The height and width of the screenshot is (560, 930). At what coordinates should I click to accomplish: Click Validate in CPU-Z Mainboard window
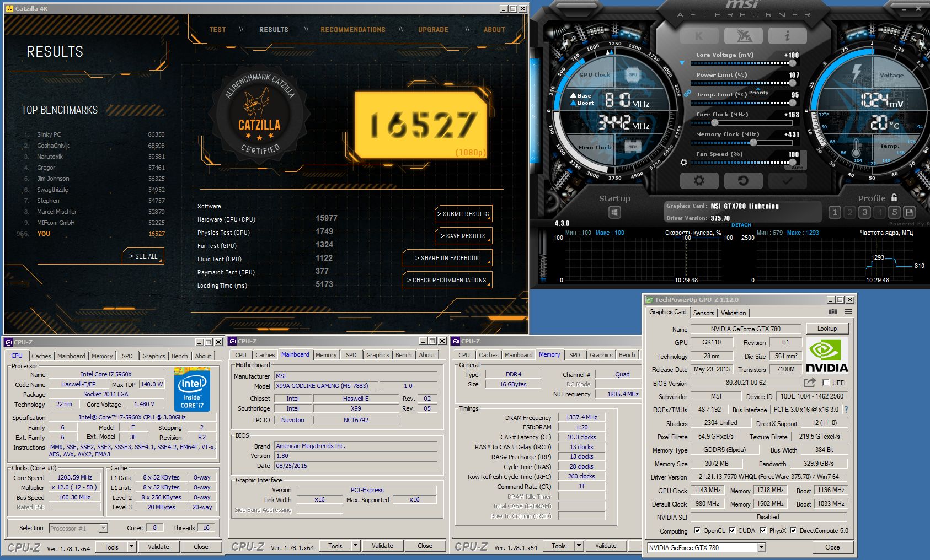point(382,546)
